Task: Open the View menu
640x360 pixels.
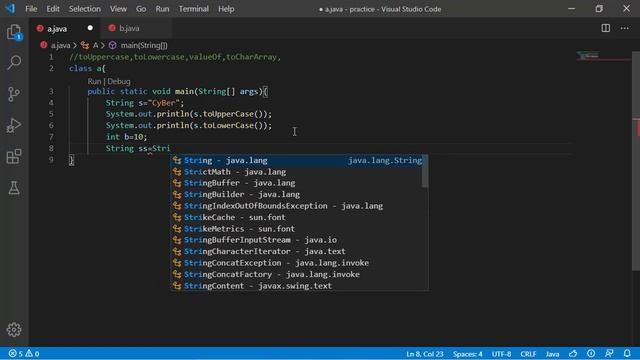Action: click(118, 9)
